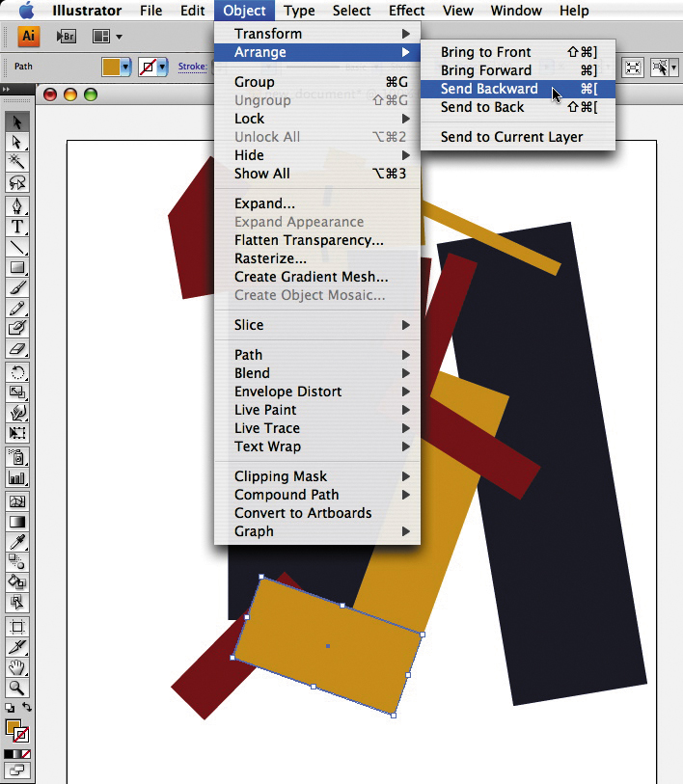Image resolution: width=683 pixels, height=784 pixels.
Task: Select the Magic Wand tool
Action: [16, 161]
